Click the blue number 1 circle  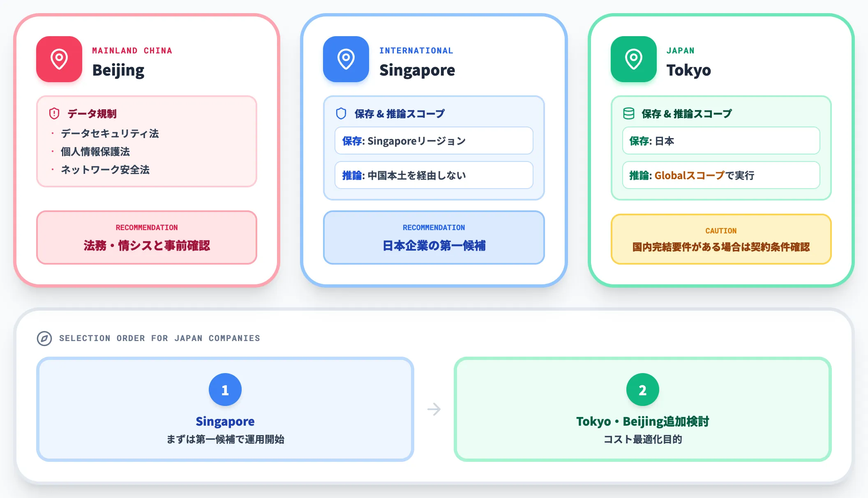tap(225, 390)
